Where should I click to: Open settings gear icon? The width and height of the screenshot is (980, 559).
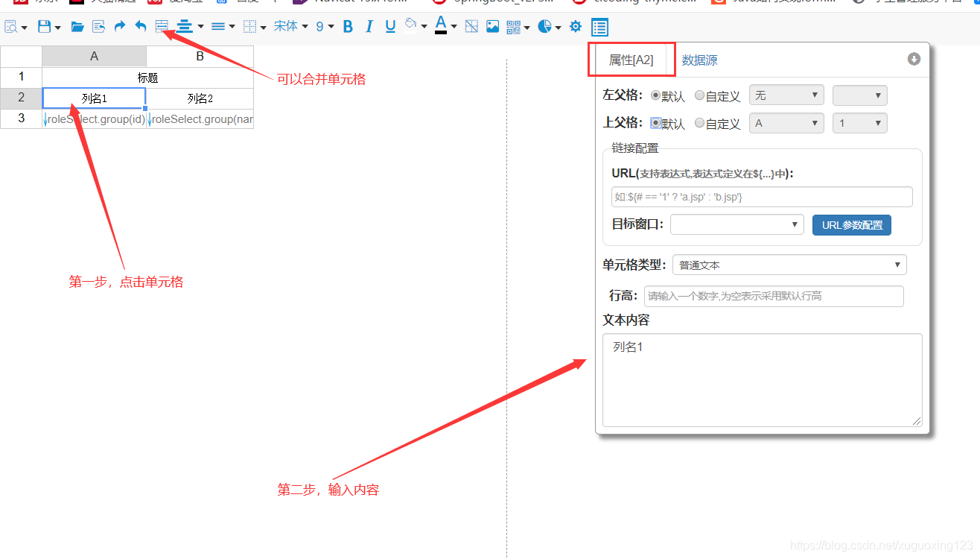coord(576,27)
